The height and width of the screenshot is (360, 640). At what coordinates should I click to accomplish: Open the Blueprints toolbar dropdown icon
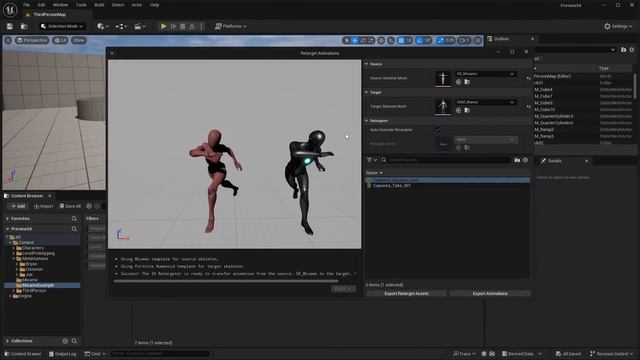(x=121, y=27)
